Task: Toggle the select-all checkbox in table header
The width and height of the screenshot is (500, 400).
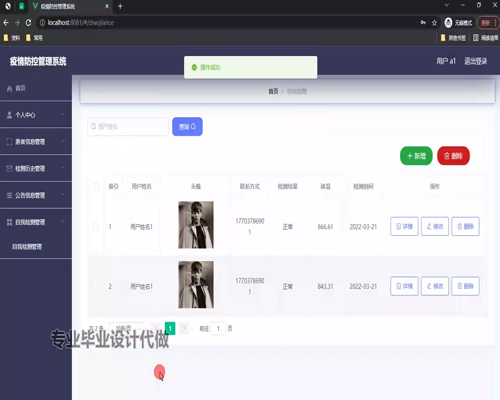Action: [96, 186]
